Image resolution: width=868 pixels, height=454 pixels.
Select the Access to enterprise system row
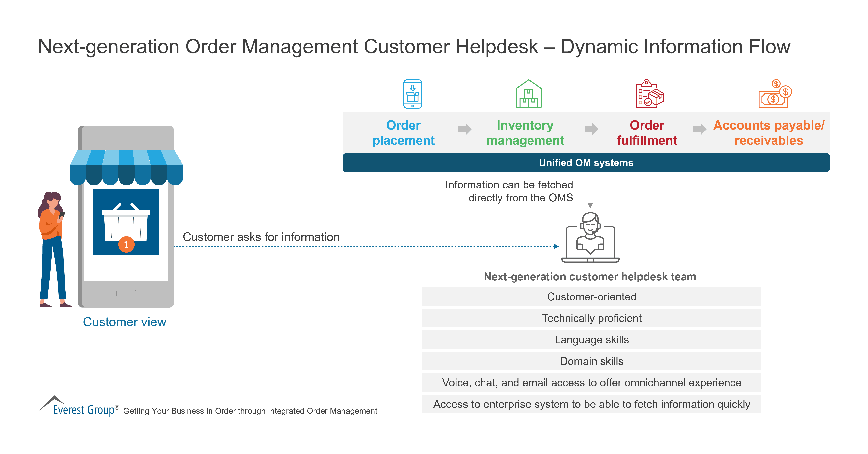pos(592,404)
